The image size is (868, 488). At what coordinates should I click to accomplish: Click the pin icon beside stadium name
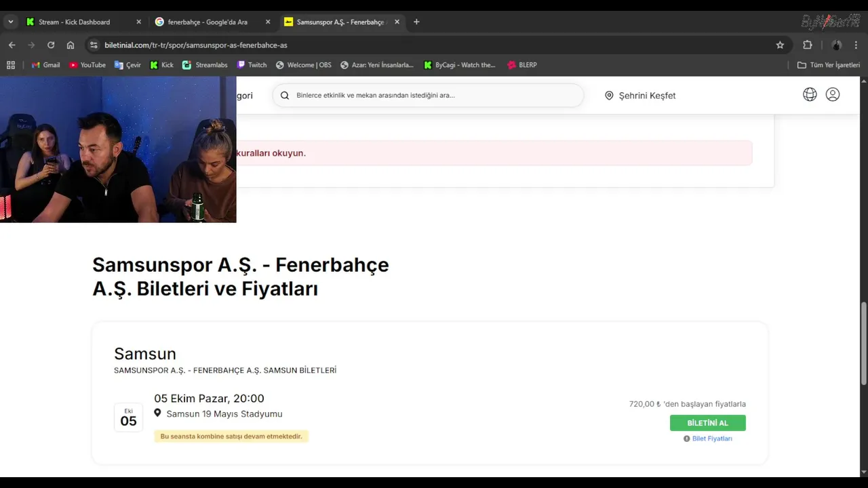[157, 413]
